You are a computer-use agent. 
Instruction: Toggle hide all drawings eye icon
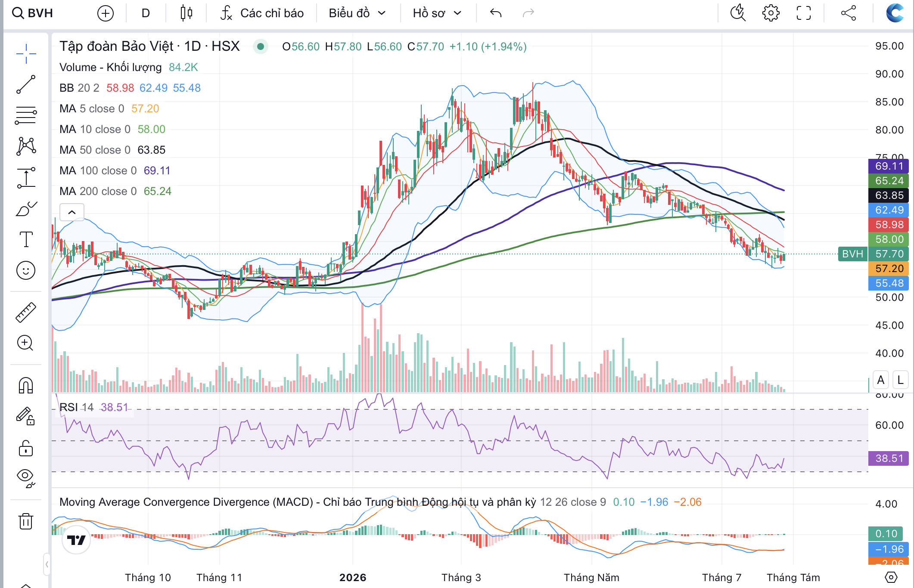point(26,477)
